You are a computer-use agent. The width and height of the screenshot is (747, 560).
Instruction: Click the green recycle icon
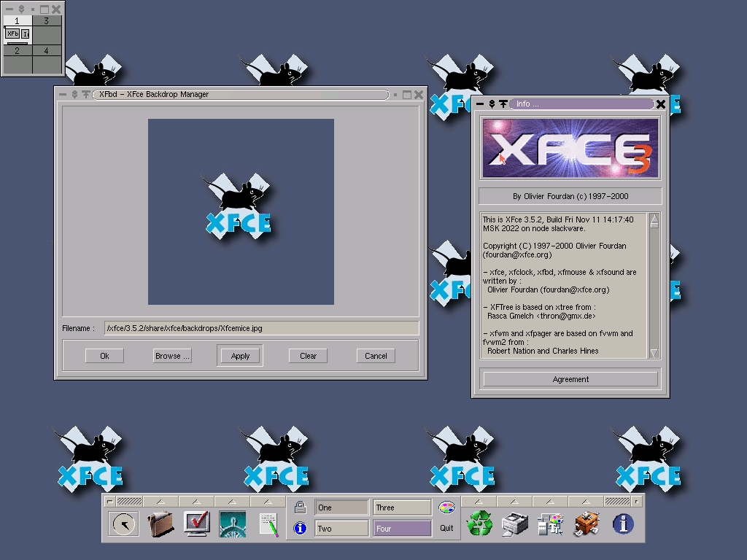click(x=479, y=524)
